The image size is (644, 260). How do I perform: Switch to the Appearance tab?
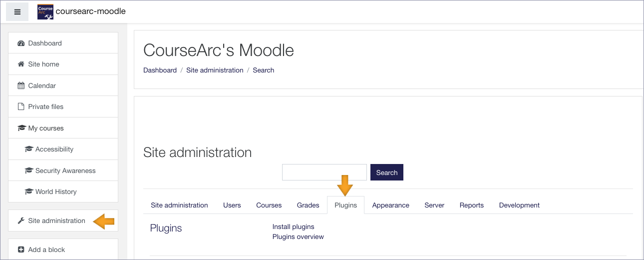click(x=391, y=205)
